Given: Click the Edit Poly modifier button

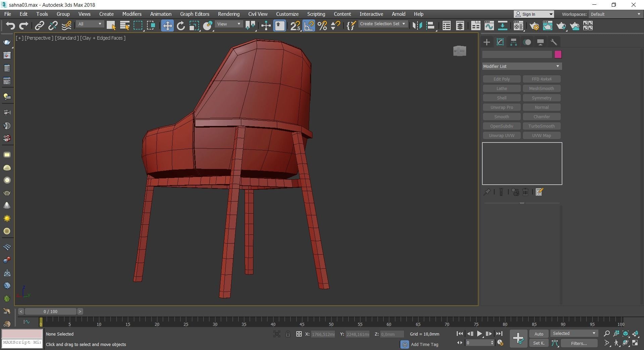Looking at the screenshot, I should (x=501, y=79).
